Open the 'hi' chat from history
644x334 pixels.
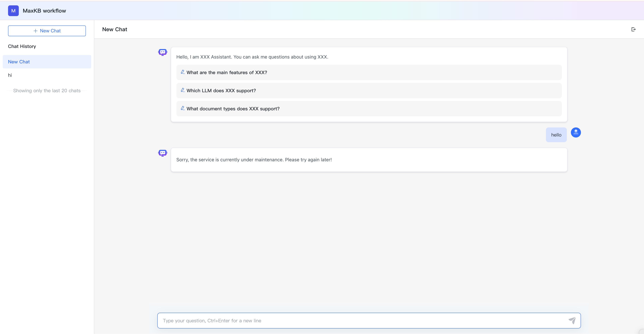point(47,75)
